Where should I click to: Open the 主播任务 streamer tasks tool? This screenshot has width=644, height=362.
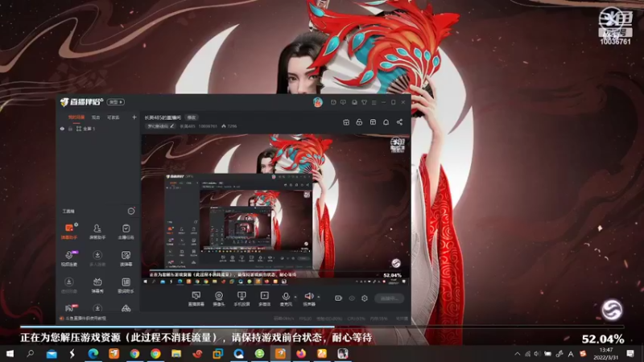tap(126, 231)
